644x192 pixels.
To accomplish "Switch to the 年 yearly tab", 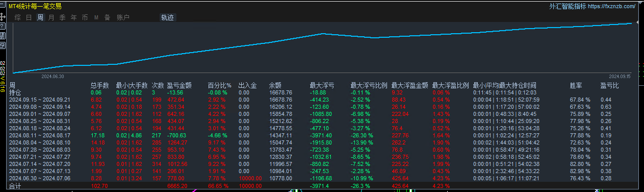I will (x=74, y=17).
